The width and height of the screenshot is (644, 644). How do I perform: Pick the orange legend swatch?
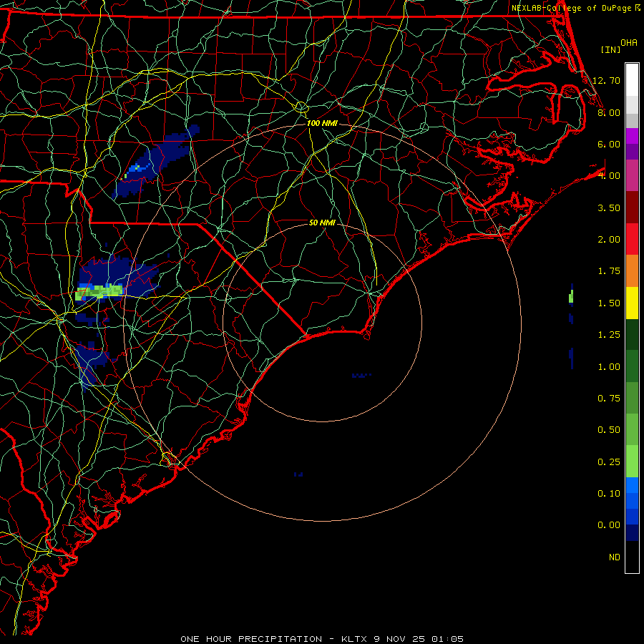point(632,270)
